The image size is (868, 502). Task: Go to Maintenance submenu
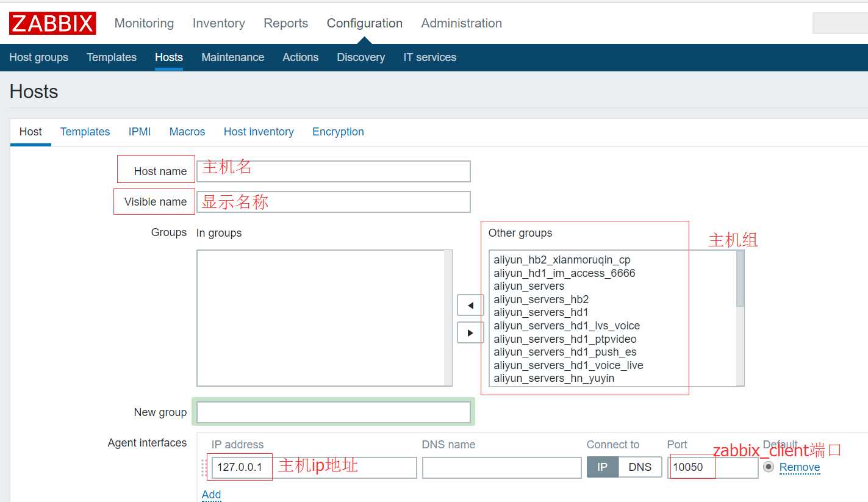click(x=232, y=57)
